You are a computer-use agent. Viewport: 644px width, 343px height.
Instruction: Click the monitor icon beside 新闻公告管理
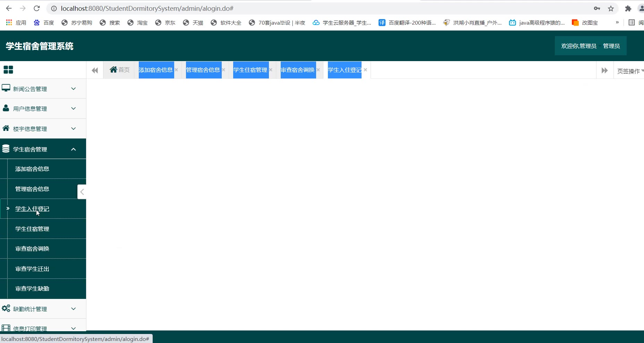(x=6, y=88)
